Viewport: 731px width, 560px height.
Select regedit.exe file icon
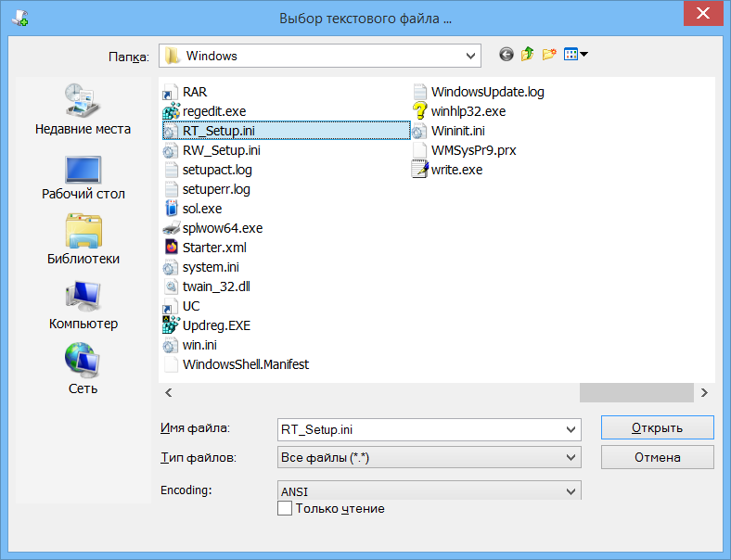click(x=171, y=111)
